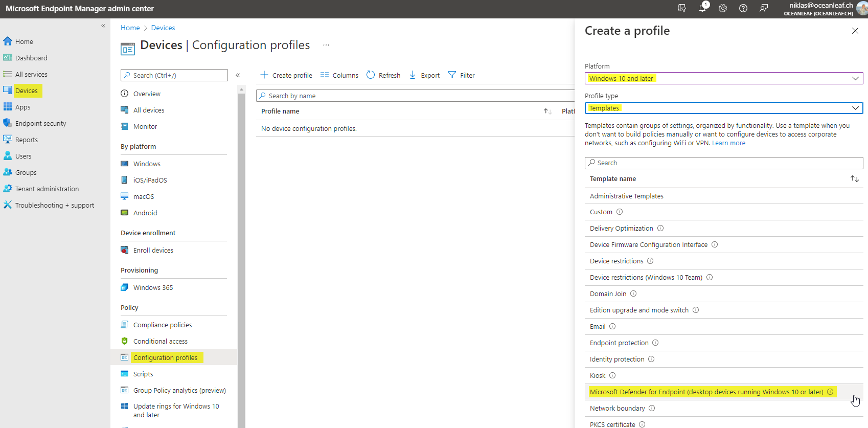
Task: Open iOS/iPadOS platform devices
Action: click(x=150, y=180)
